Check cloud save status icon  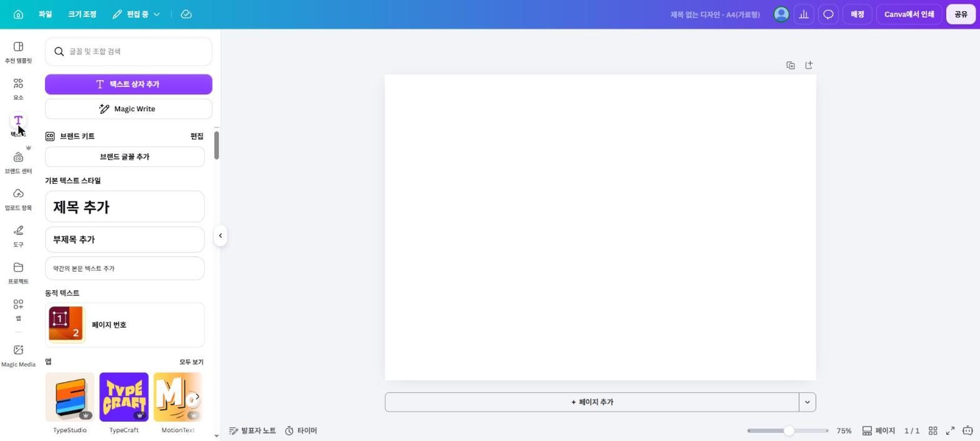coord(186,14)
